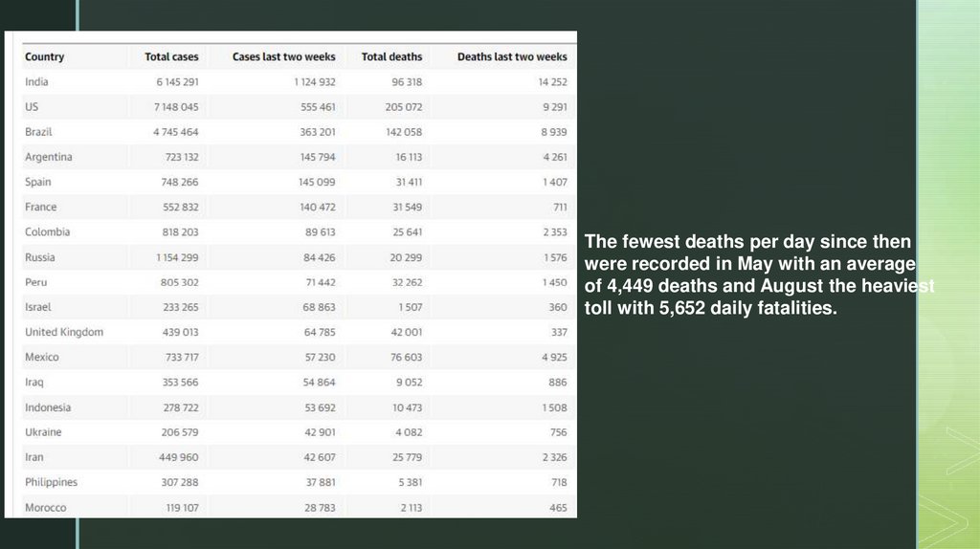Screen dimensions: 980x549
Task: Select US total deaths figure 205 072
Action: point(403,107)
